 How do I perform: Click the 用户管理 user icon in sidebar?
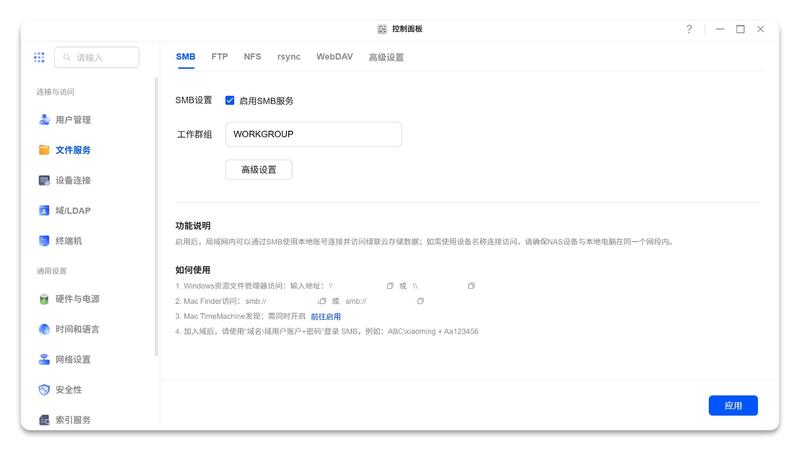44,119
